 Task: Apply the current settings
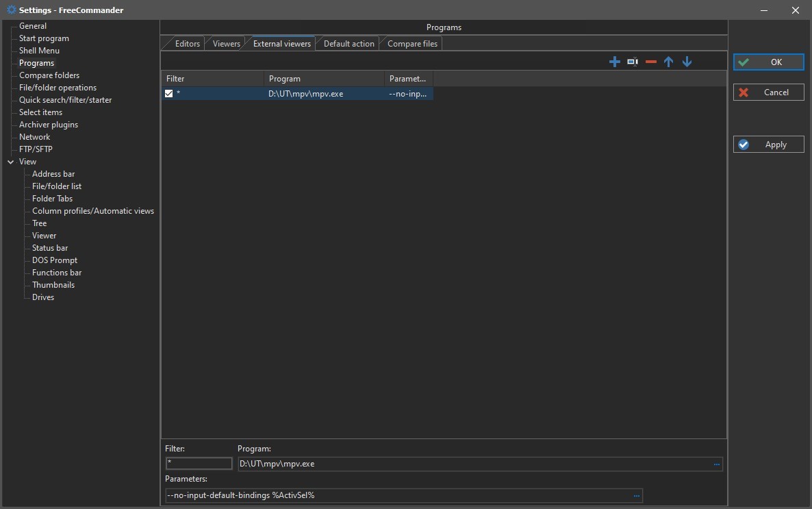pos(768,145)
